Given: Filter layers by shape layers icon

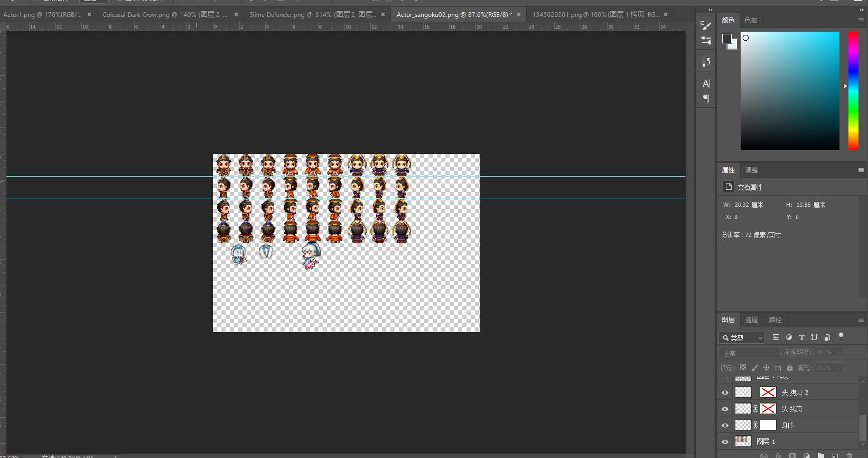Looking at the screenshot, I should coord(814,337).
